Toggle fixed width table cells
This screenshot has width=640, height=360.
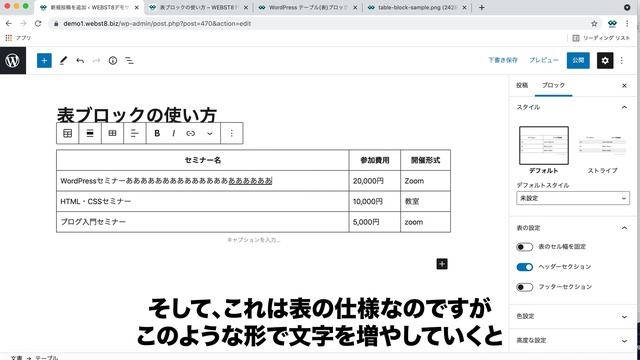click(x=524, y=247)
